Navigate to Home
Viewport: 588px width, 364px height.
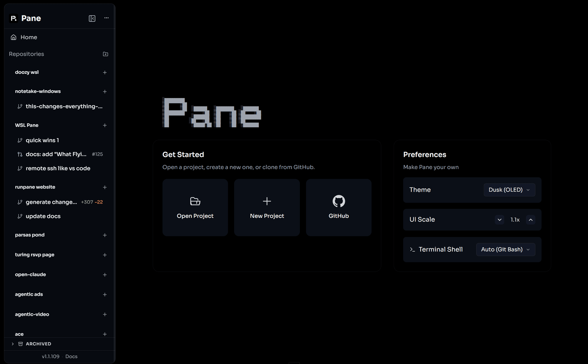pyautogui.click(x=29, y=37)
